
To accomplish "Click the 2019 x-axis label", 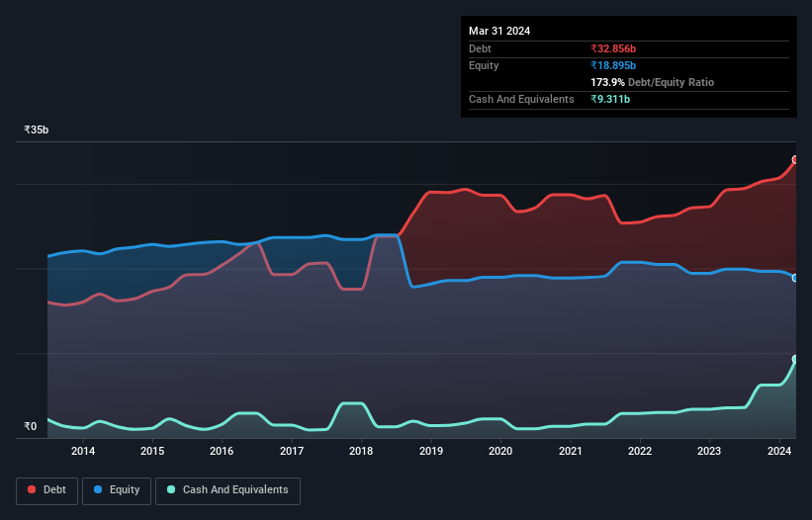I will (431, 451).
